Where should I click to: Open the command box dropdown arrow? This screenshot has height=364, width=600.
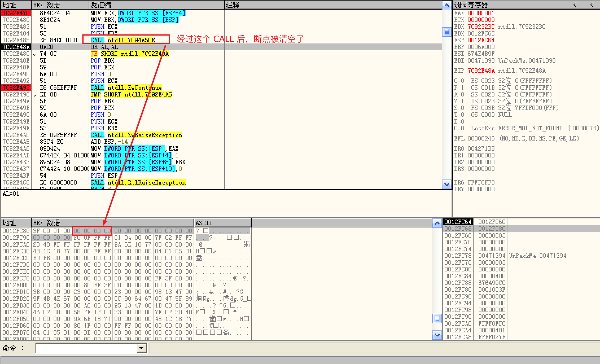tap(142, 348)
